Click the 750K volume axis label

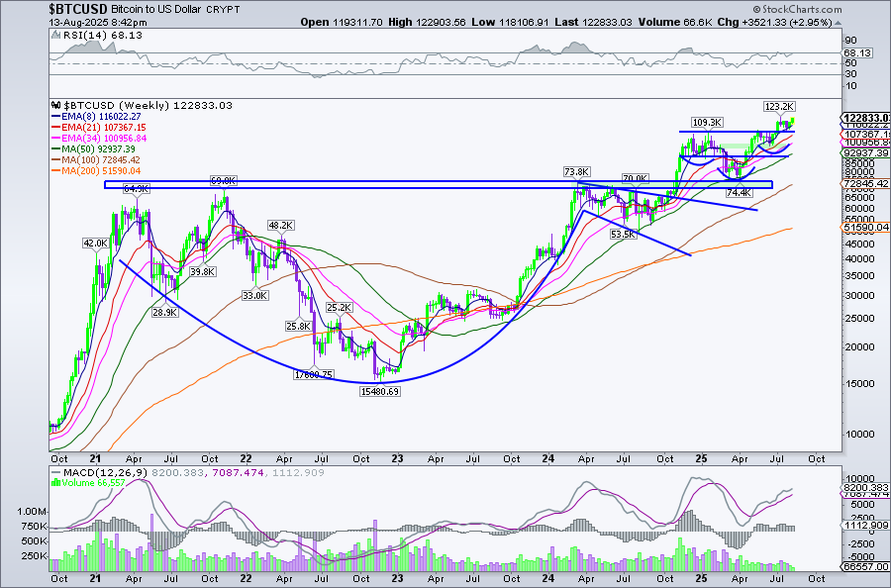pyautogui.click(x=34, y=526)
